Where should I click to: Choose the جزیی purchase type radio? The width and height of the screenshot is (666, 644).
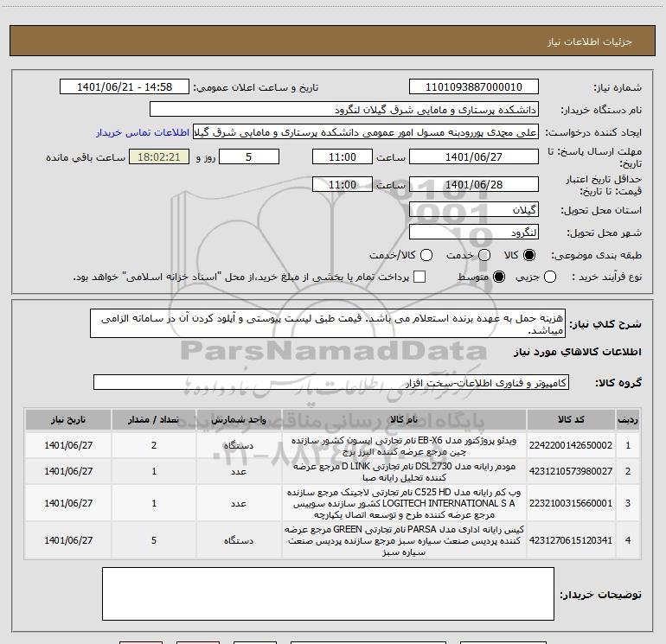[549, 277]
